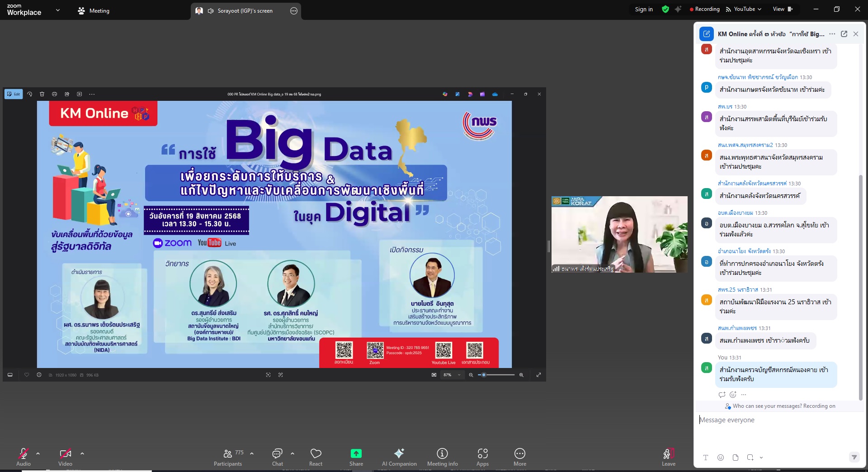This screenshot has height=472, width=868.
Task: Expand audio options arrow next to Audio
Action: [38, 453]
